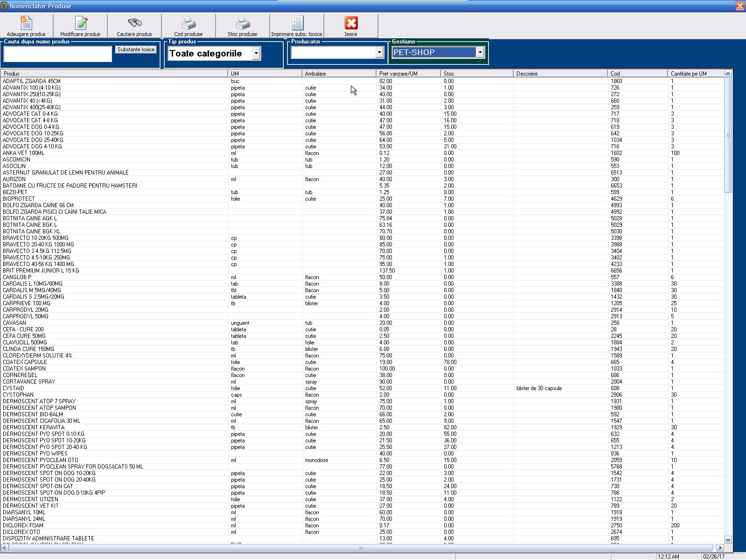Click the vertical scrollbar up arrow
Image resolution: width=746 pixels, height=560 pixels.
(728, 73)
